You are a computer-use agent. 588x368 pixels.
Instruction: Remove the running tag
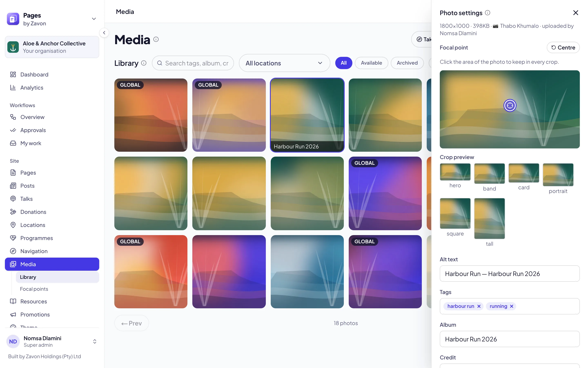[511, 306]
